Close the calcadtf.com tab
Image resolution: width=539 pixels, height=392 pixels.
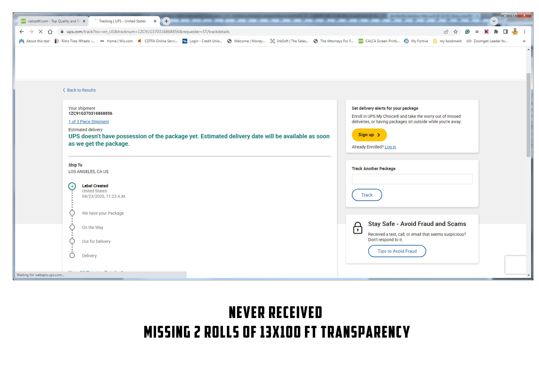click(x=84, y=21)
